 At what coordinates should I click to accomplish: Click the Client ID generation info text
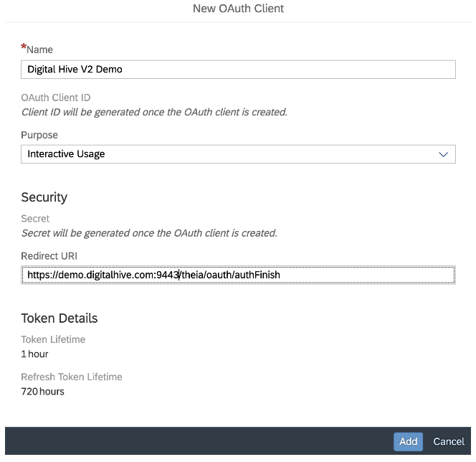(154, 112)
